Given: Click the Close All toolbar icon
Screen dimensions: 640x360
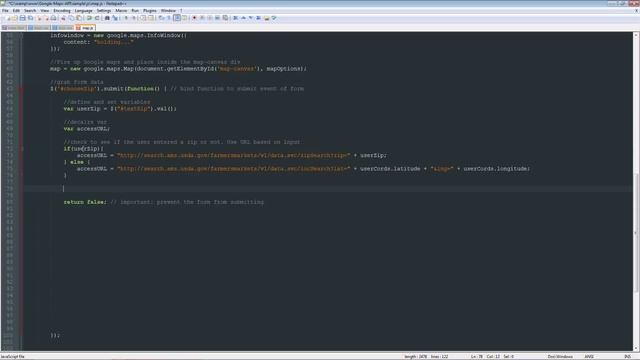Looking at the screenshot, I should (x=47, y=18).
